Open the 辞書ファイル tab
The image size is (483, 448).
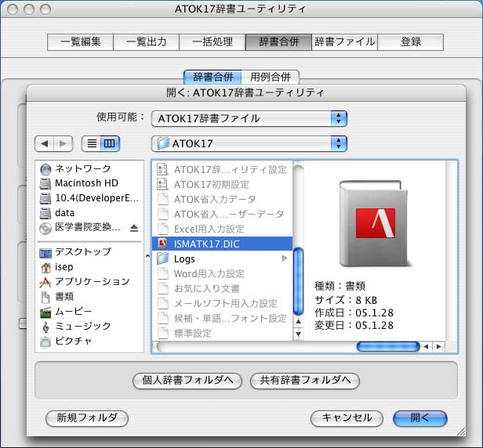point(345,42)
